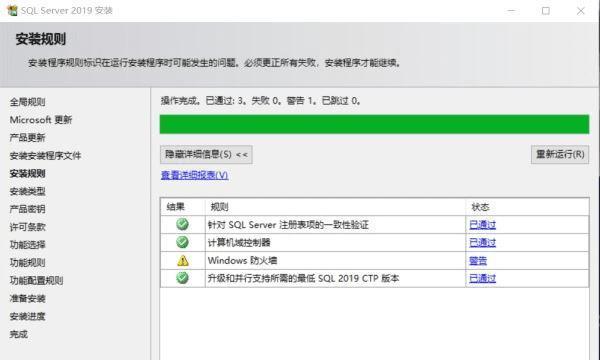Click 重新运行(R) button
This screenshot has width=600, height=360.
(x=560, y=155)
